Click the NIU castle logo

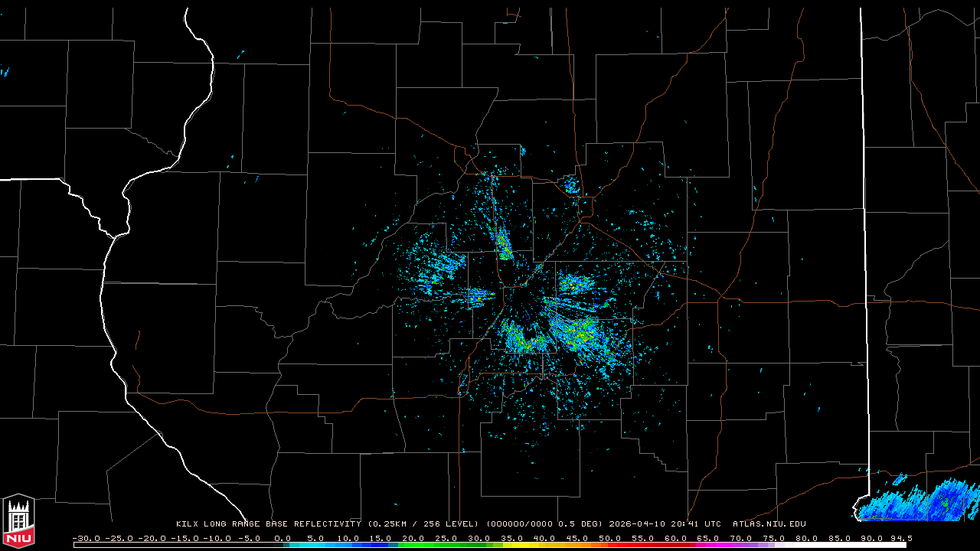[x=19, y=522]
